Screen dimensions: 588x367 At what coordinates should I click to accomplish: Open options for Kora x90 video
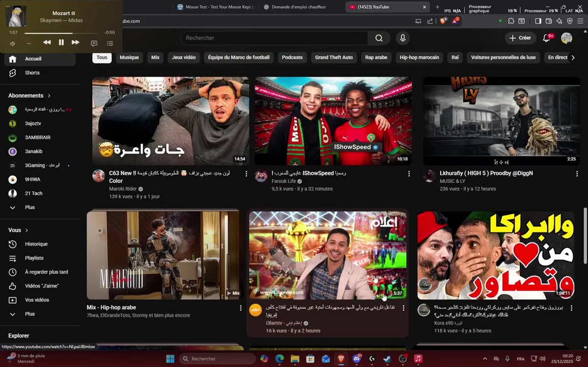[571, 308]
